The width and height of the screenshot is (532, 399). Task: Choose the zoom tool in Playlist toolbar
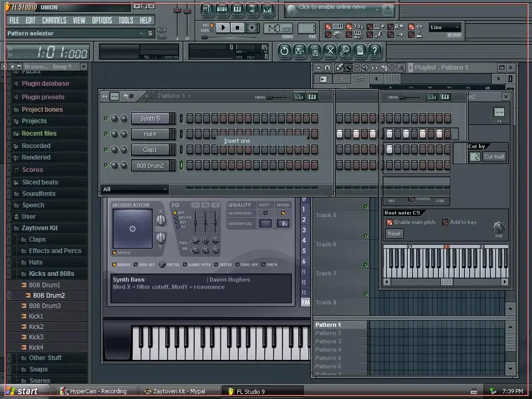[401, 68]
